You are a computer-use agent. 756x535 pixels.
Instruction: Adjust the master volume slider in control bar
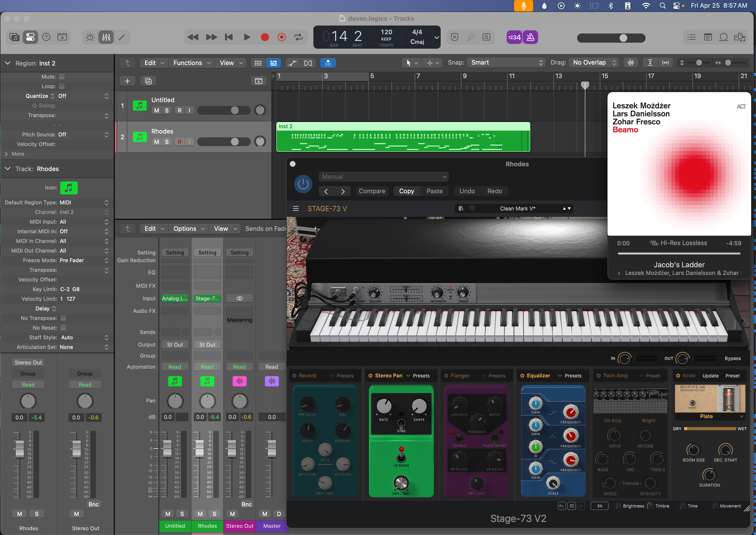pos(611,38)
